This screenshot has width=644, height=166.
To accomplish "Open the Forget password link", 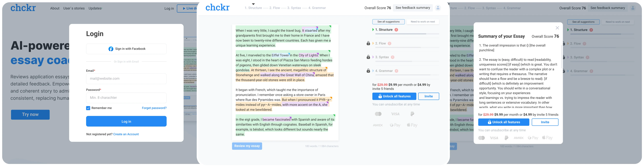I will tap(154, 108).
